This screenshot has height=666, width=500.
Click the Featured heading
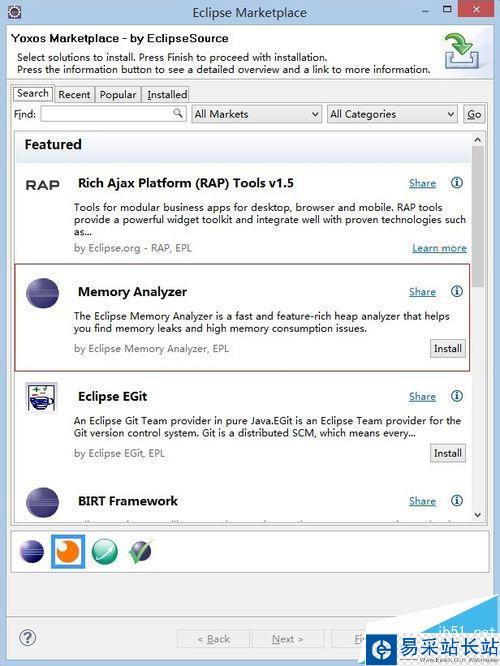[x=53, y=144]
